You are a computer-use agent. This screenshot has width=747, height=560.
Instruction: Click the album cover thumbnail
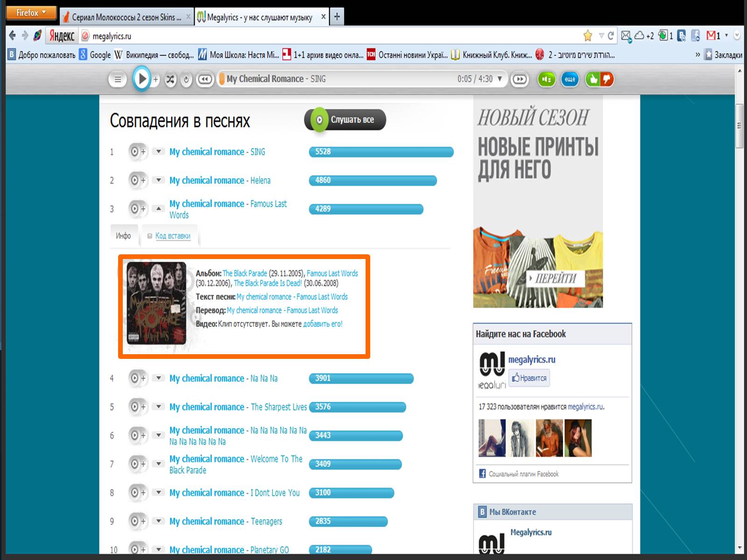click(x=156, y=303)
